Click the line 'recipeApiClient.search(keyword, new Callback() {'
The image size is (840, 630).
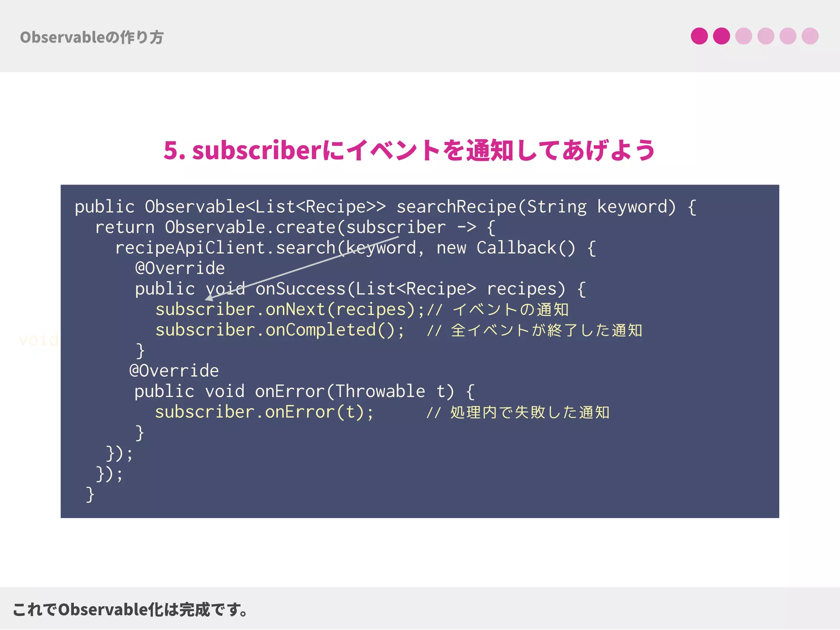coord(355,248)
